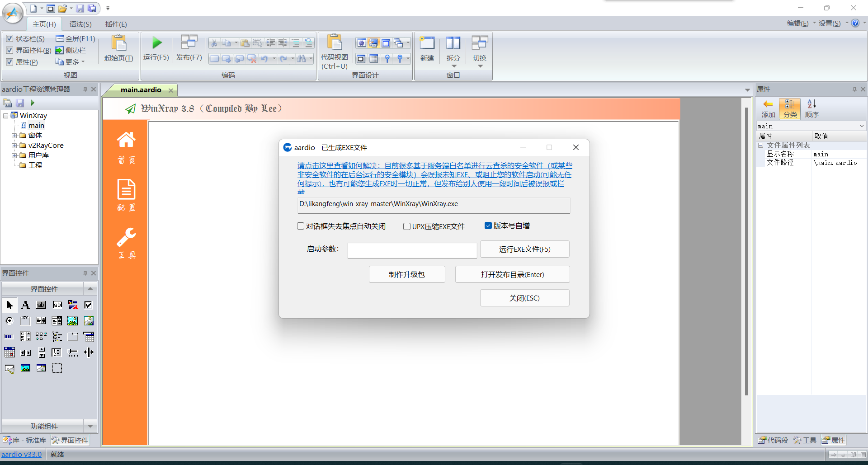This screenshot has height=465, width=868.
Task: Click the 关闭(ESC) button in dialog
Action: [524, 298]
